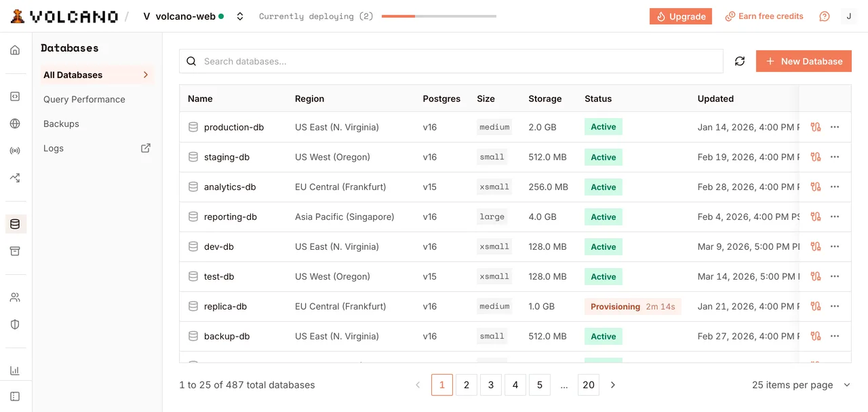
Task: Open the code brackets sidebar icon
Action: [x=15, y=96]
